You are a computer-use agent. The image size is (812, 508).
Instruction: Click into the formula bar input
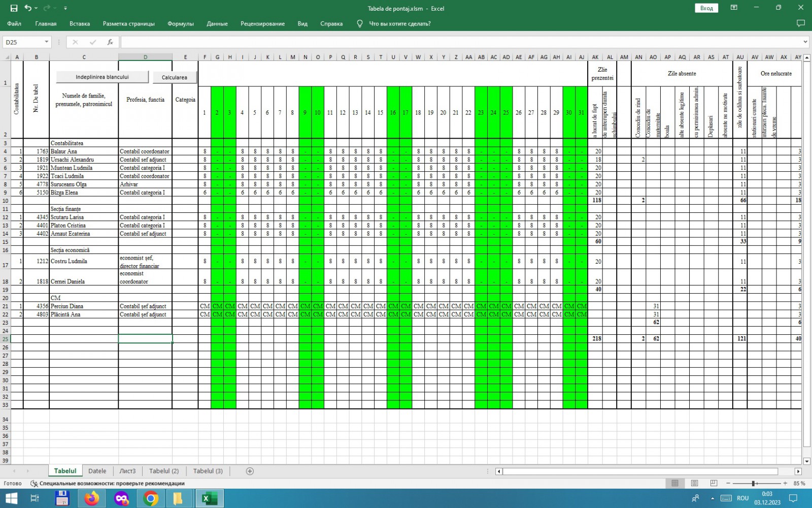(461, 42)
